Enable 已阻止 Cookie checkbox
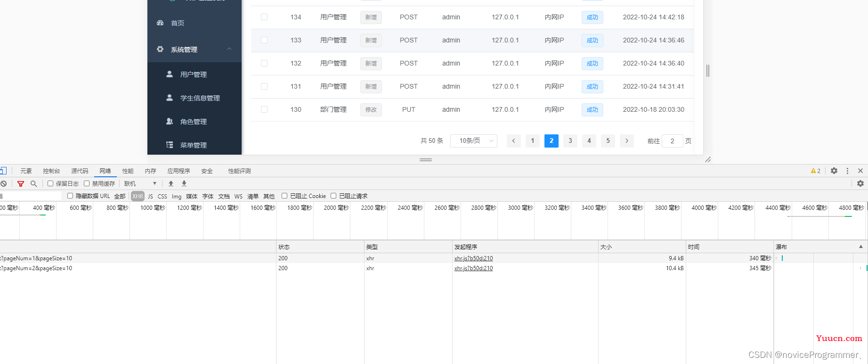The image size is (868, 364). tap(284, 196)
